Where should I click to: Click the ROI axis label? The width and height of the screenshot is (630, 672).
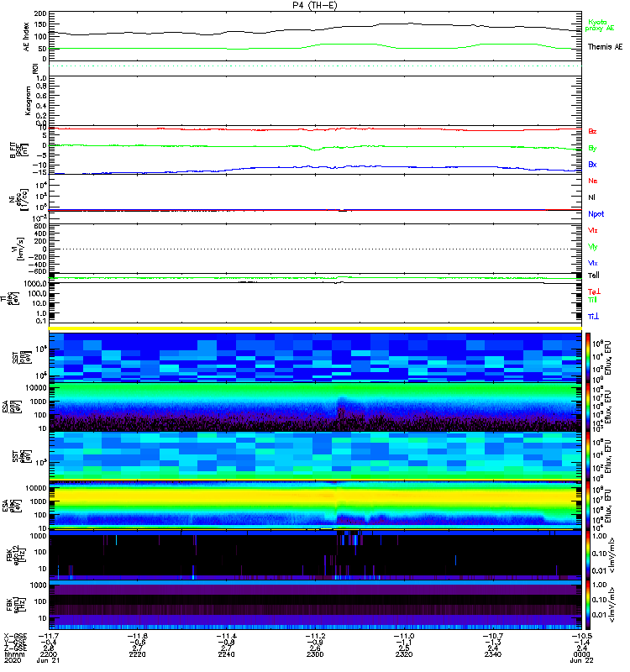pyautogui.click(x=35, y=68)
